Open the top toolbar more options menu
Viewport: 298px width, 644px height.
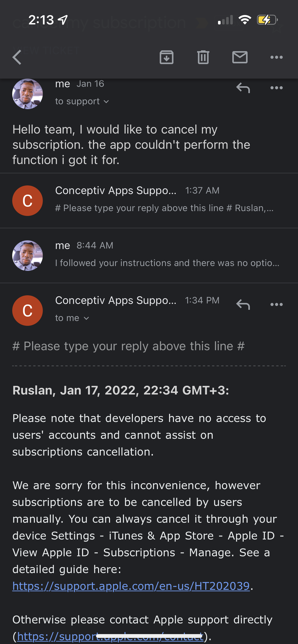276,57
